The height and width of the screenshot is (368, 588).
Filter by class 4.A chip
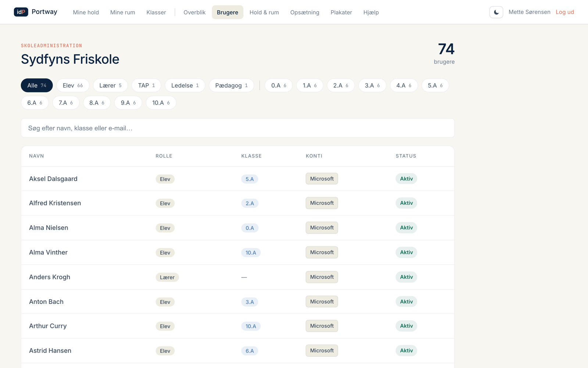[404, 85]
